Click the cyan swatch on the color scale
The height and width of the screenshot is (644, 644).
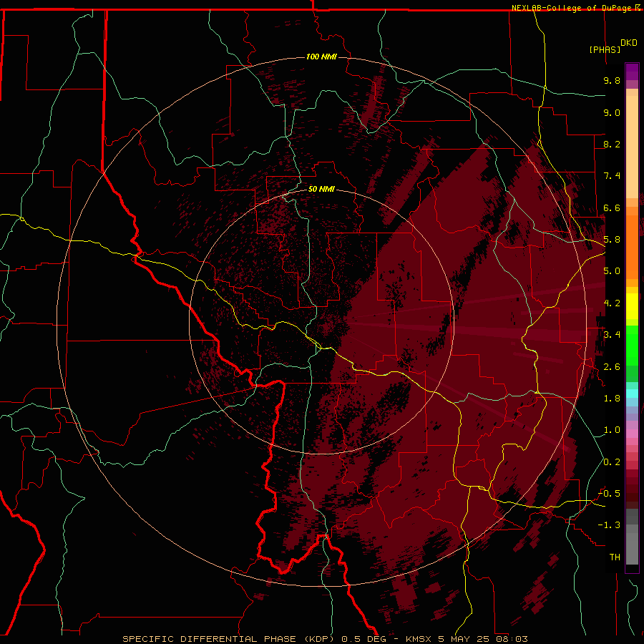pos(632,394)
